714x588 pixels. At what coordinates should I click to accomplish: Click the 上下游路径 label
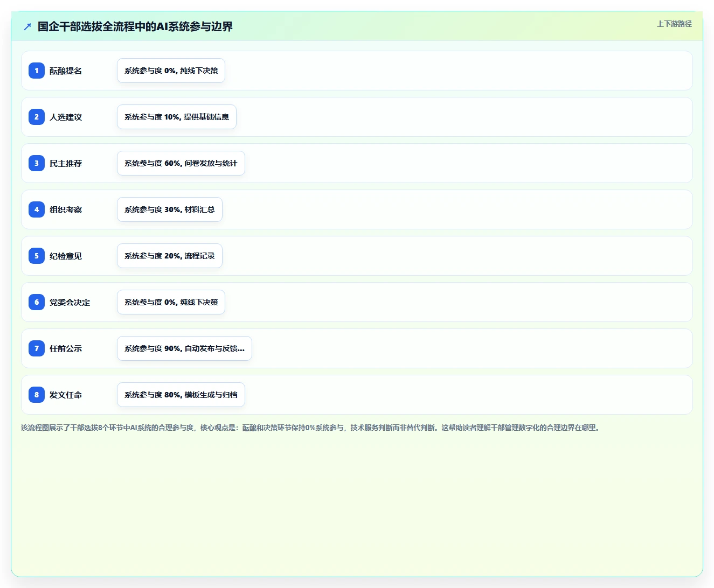click(674, 24)
